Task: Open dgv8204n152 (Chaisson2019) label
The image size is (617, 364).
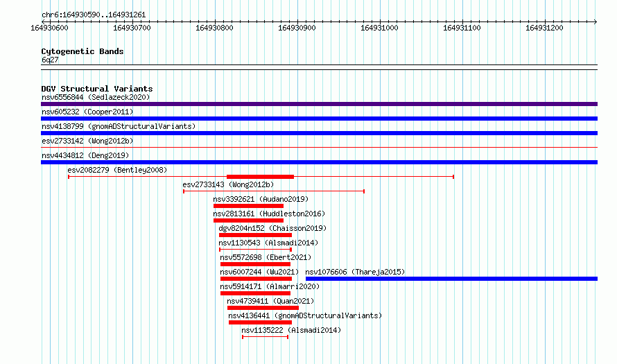Action: tap(272, 228)
